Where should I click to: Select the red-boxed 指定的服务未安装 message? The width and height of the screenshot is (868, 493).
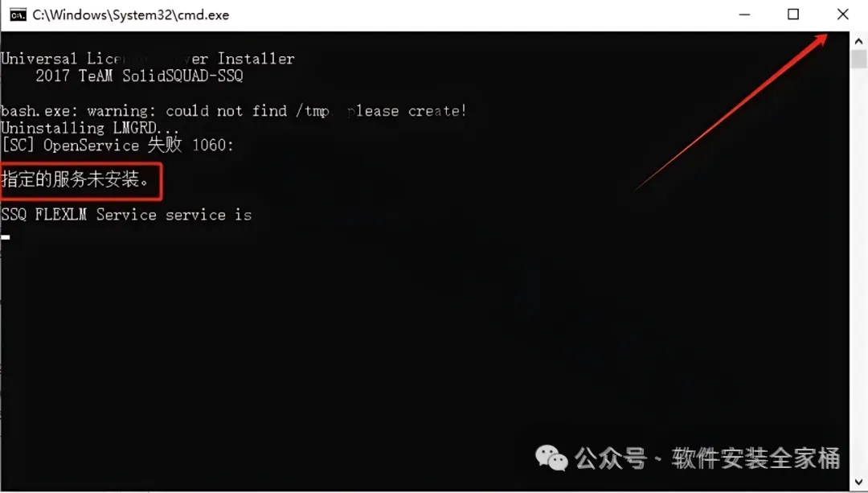[76, 179]
